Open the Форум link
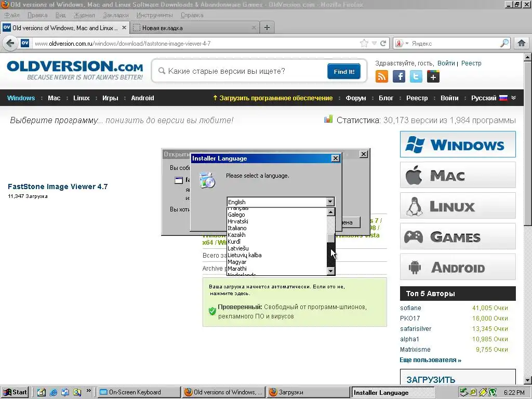 click(x=355, y=98)
